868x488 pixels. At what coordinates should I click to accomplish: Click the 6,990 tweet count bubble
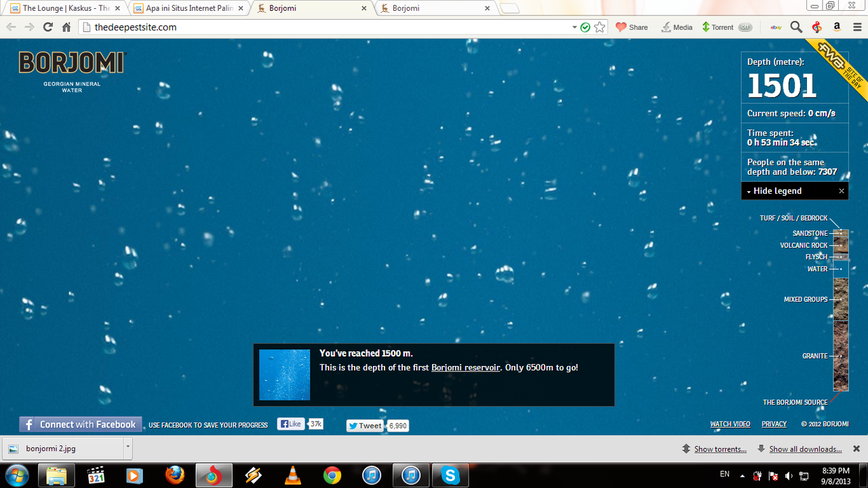coord(398,426)
